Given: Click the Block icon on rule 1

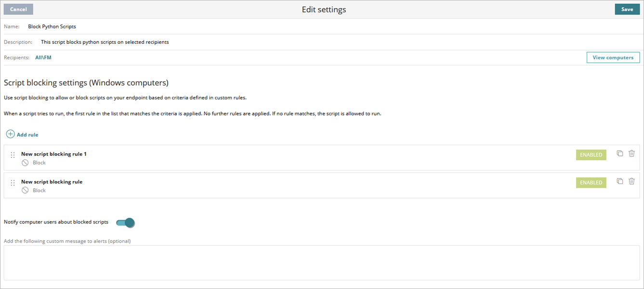Looking at the screenshot, I should tap(25, 162).
